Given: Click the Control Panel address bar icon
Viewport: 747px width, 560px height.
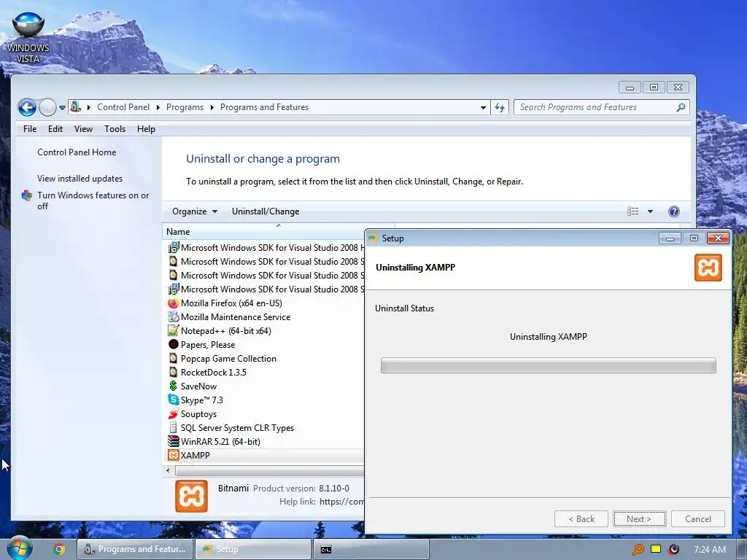Looking at the screenshot, I should point(76,107).
